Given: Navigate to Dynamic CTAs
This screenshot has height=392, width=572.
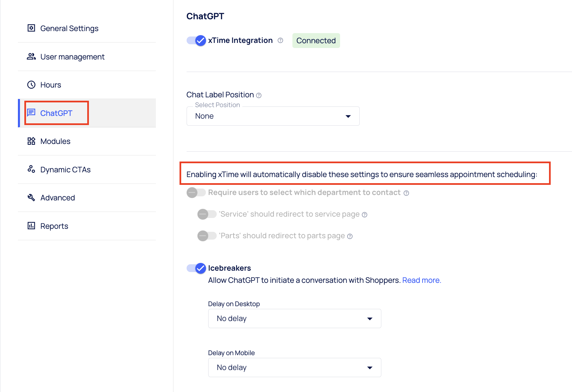Looking at the screenshot, I should [87, 170].
